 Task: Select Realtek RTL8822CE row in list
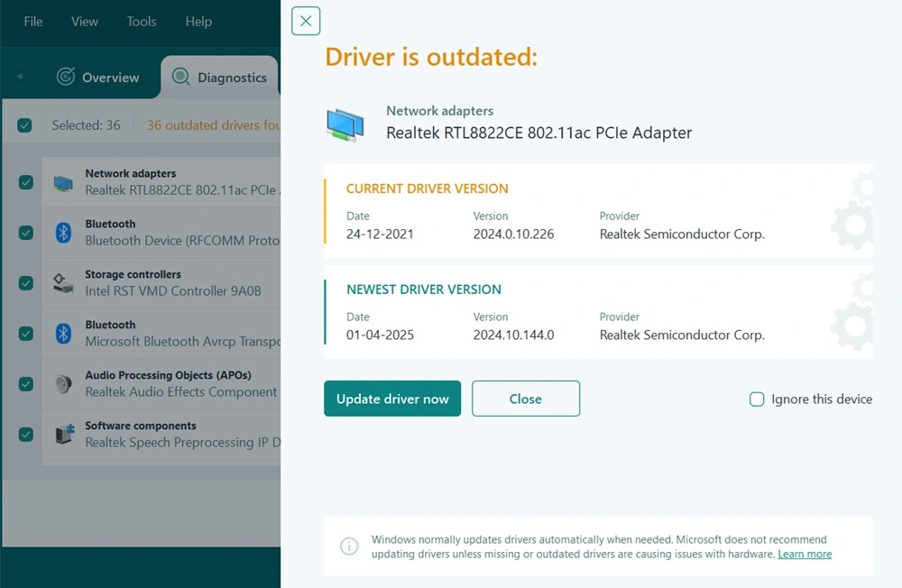pyautogui.click(x=161, y=182)
